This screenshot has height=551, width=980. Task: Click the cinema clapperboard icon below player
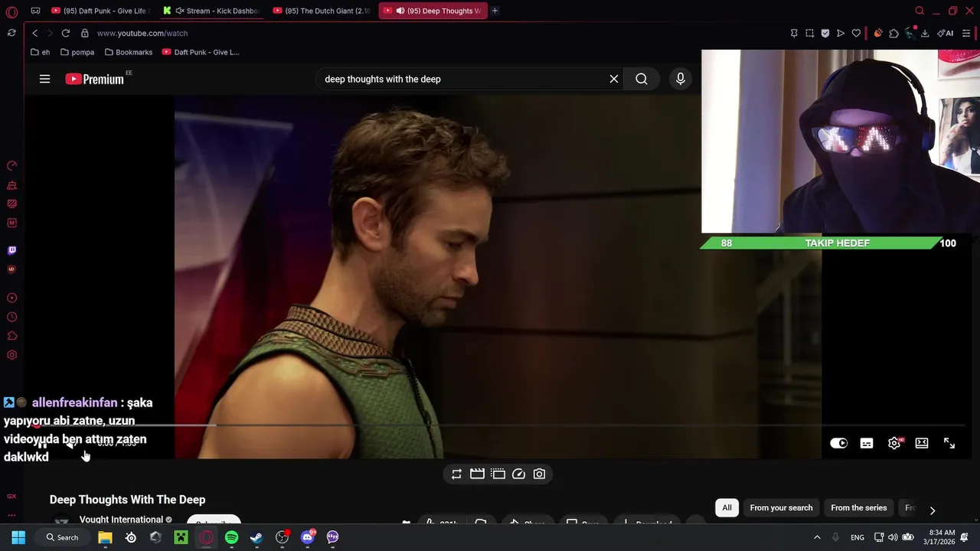click(477, 474)
